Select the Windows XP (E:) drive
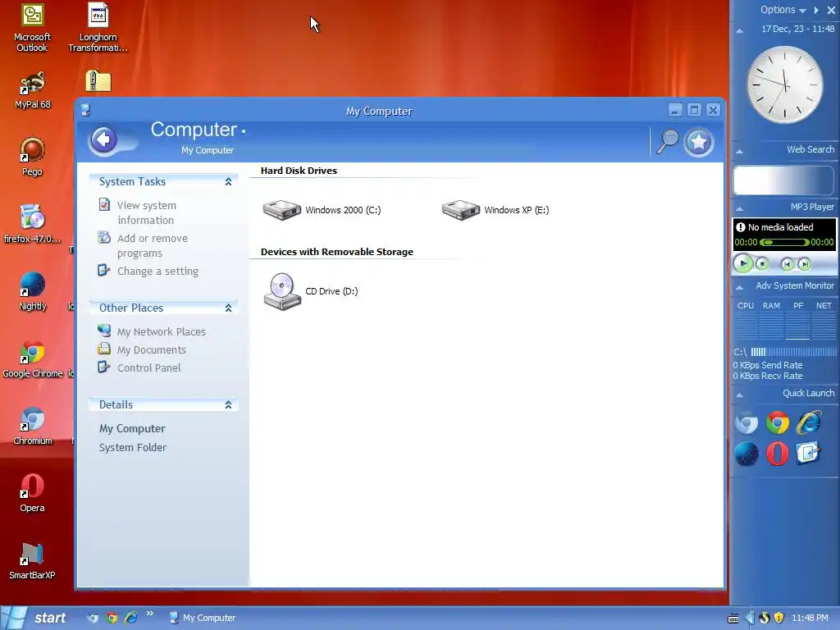 [495, 210]
